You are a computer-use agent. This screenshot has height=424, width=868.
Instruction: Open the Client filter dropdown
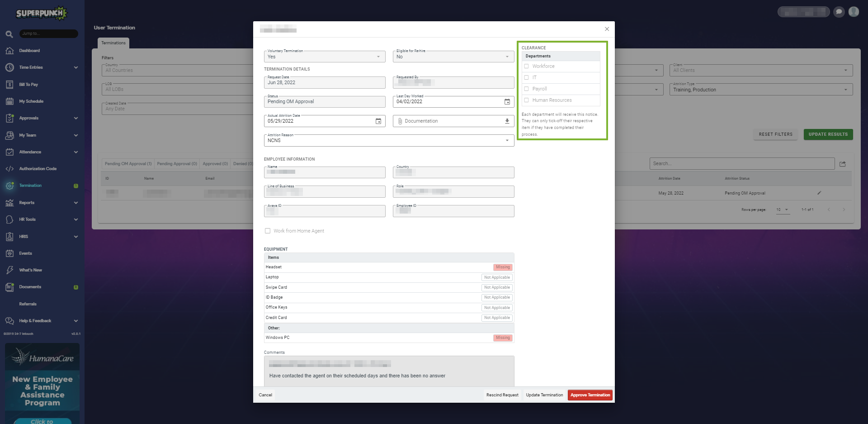point(761,70)
